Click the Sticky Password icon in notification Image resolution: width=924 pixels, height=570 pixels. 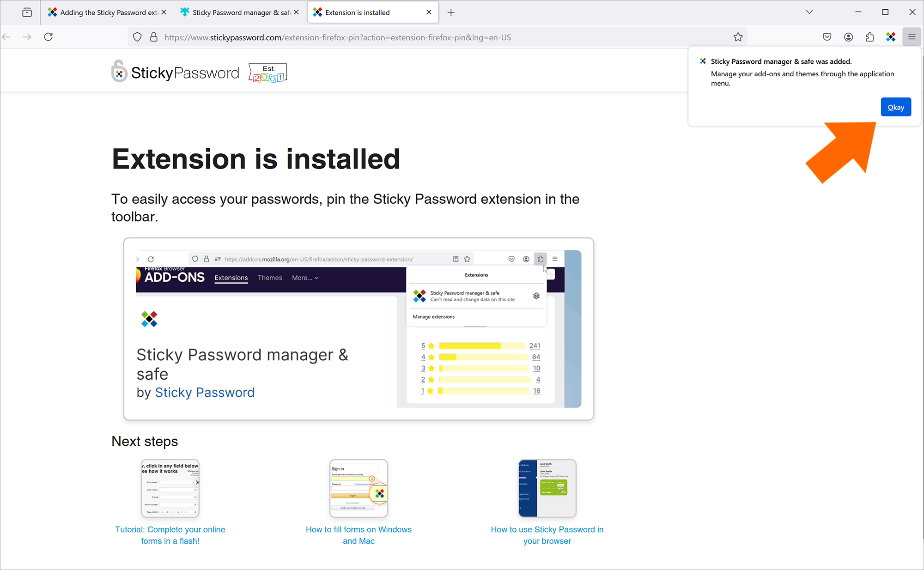pyautogui.click(x=703, y=61)
